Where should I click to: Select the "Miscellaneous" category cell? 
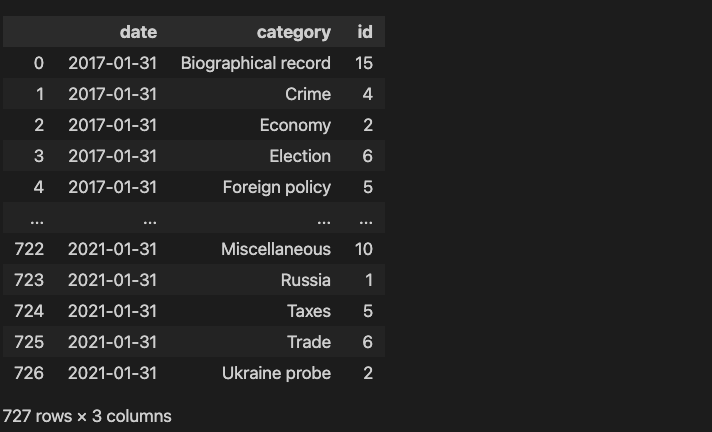275,249
